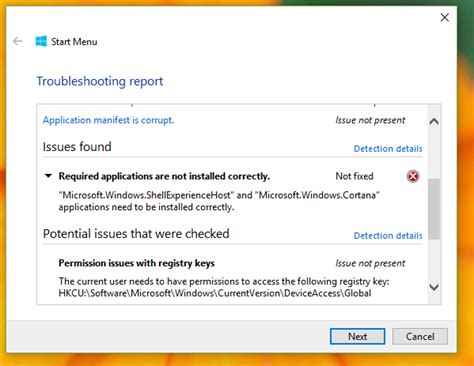The width and height of the screenshot is (474, 366).
Task: Click the Troubleshooting report title
Action: tap(100, 81)
